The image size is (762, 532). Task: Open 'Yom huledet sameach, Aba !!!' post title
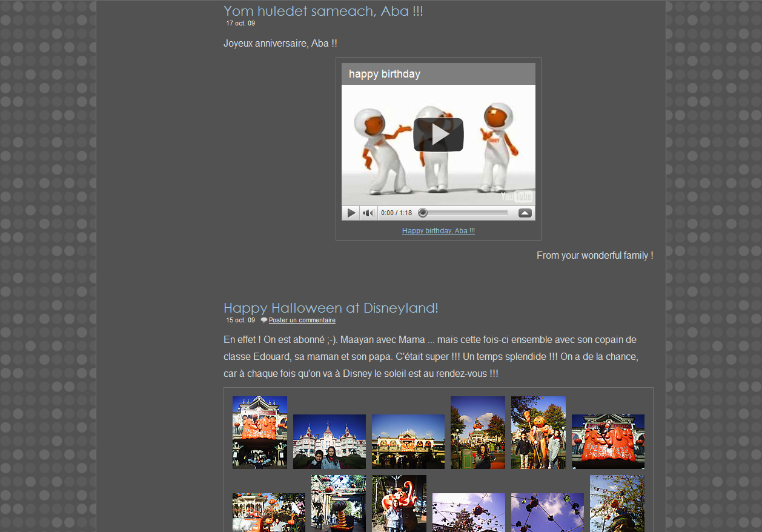pyautogui.click(x=323, y=11)
